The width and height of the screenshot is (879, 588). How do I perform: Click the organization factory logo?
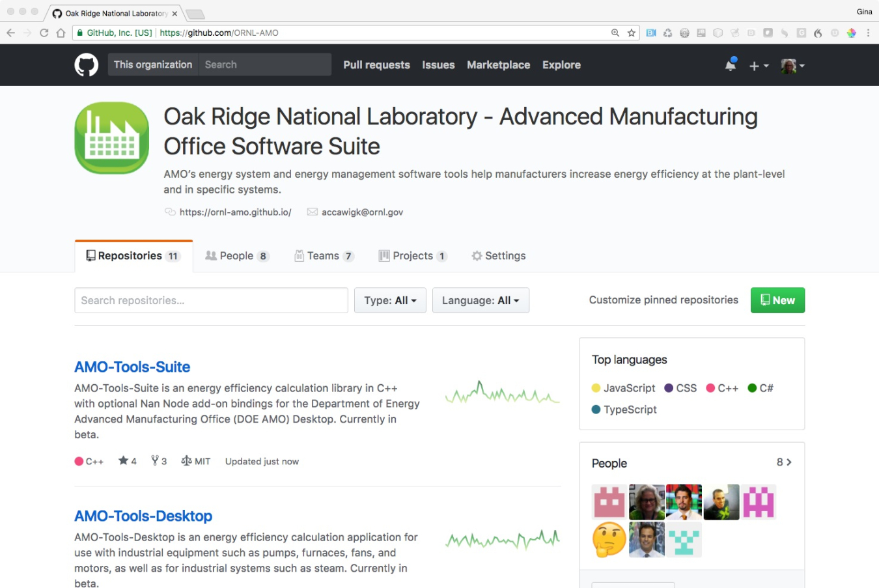112,138
